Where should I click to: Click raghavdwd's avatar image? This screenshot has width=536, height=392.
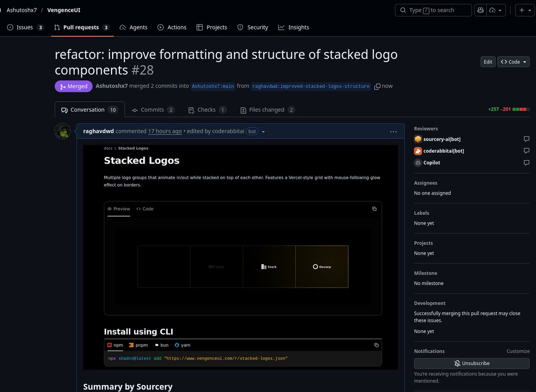63,131
